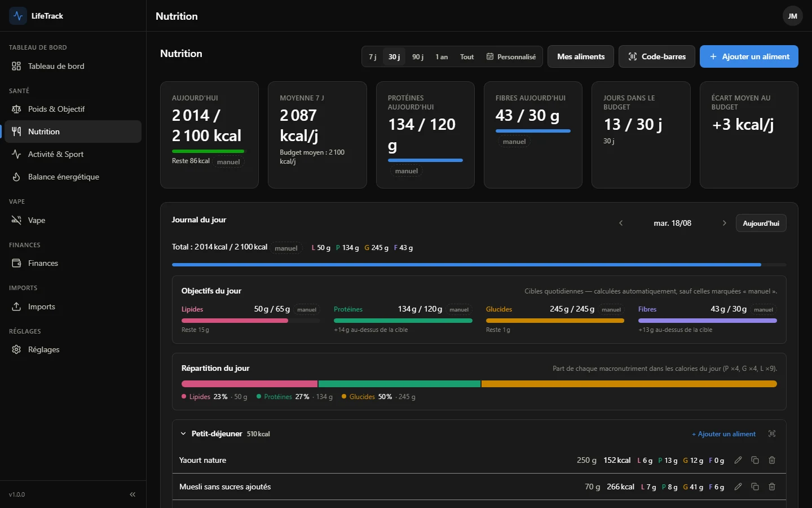Delete the Muesli sans sucres ajoutés entry
This screenshot has width=812, height=508.
point(772,487)
